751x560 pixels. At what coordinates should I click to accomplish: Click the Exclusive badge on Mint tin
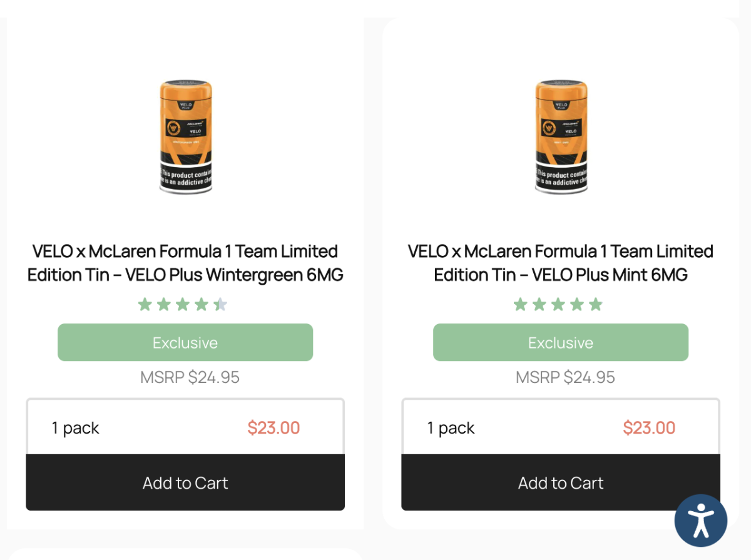[561, 342]
